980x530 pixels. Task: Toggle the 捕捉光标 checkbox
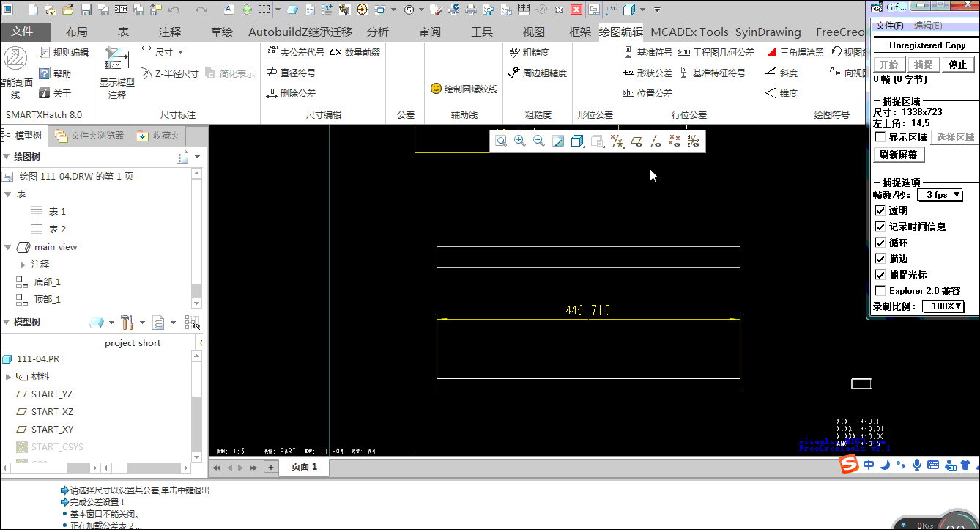[880, 275]
